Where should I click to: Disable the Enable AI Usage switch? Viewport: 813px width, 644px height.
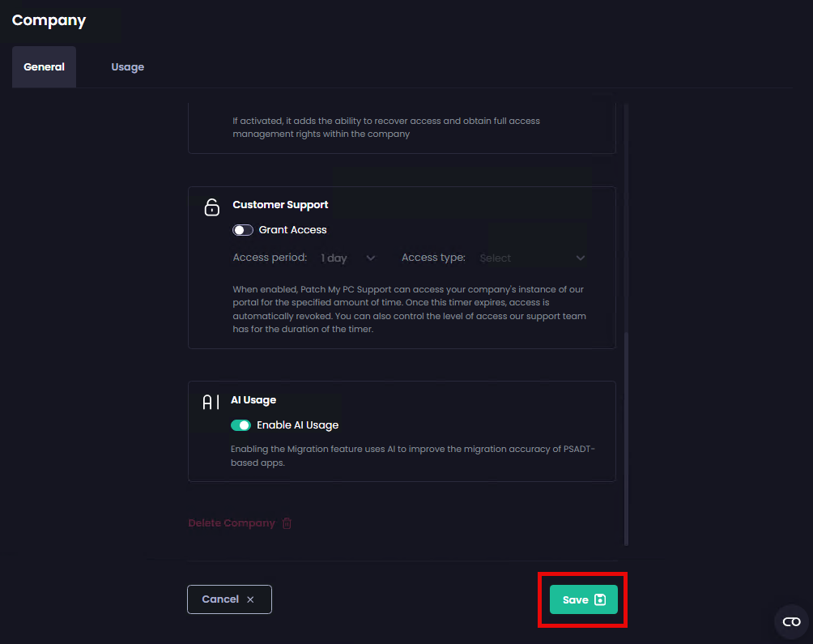(240, 425)
